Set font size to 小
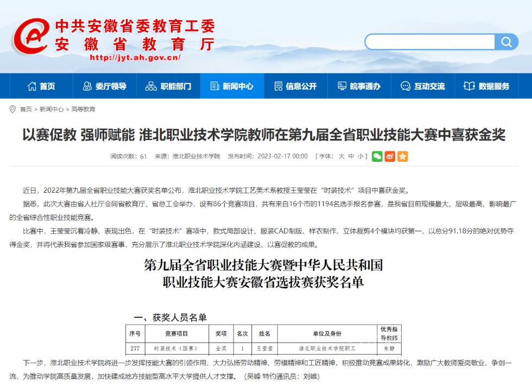 tap(360, 156)
